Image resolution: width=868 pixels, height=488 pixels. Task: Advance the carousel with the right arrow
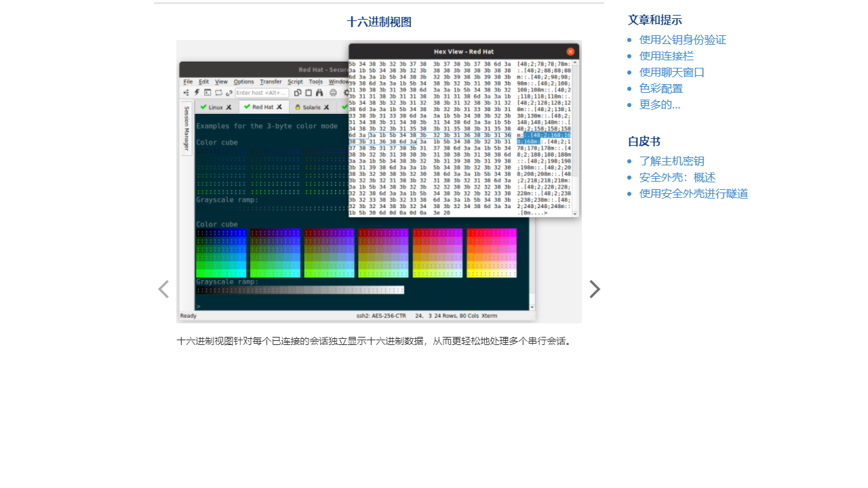(x=595, y=289)
